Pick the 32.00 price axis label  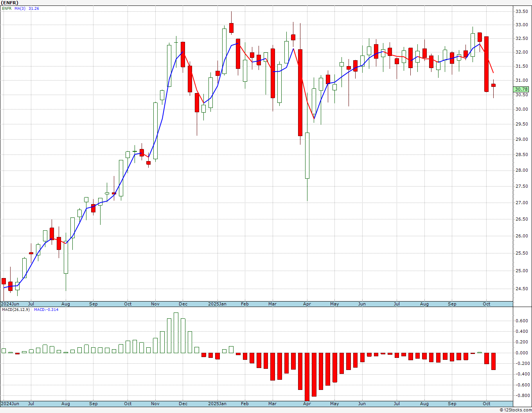click(521, 52)
